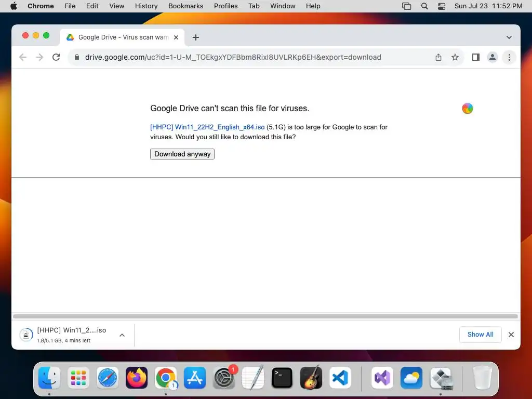Open GarageBand from the Dock
This screenshot has height=399, width=532.
click(311, 378)
